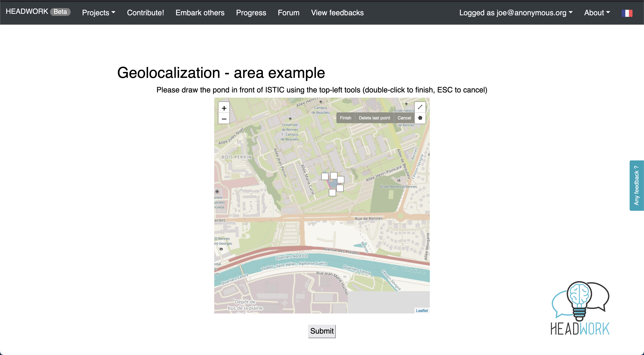The width and height of the screenshot is (644, 355).
Task: Open the Any feedback side tab
Action: click(x=636, y=185)
